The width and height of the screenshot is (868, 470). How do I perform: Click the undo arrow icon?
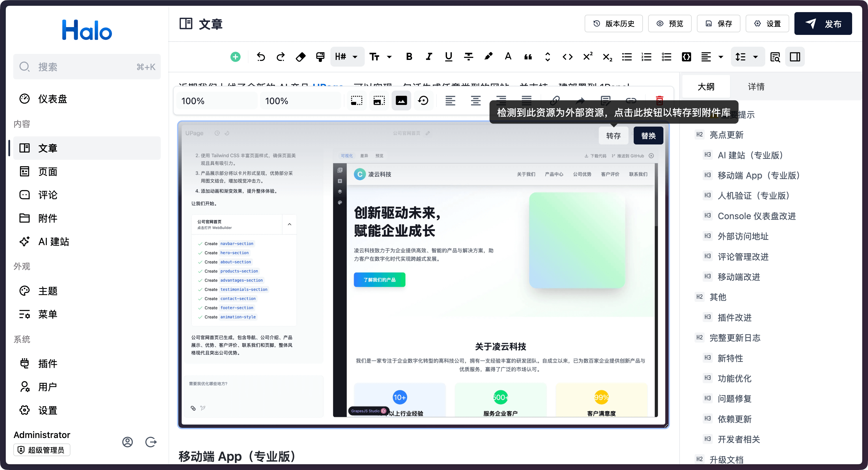click(x=261, y=57)
